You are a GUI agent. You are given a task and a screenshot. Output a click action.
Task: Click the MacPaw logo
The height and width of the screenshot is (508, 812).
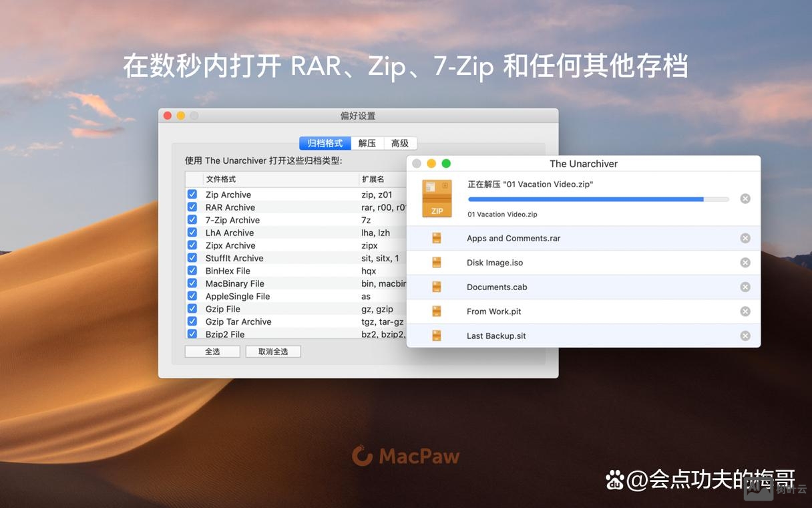(x=406, y=456)
